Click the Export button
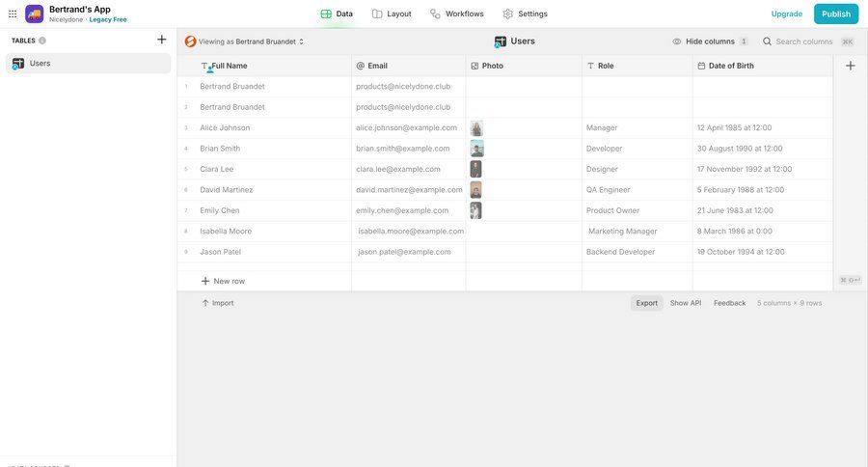The height and width of the screenshot is (467, 868). pos(646,303)
